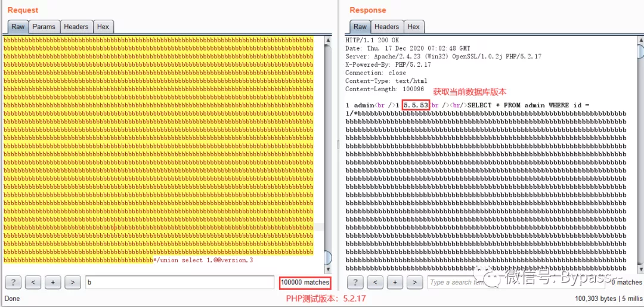
Task: Click the Response pane vertical scrollbar thumb
Action: (640, 52)
